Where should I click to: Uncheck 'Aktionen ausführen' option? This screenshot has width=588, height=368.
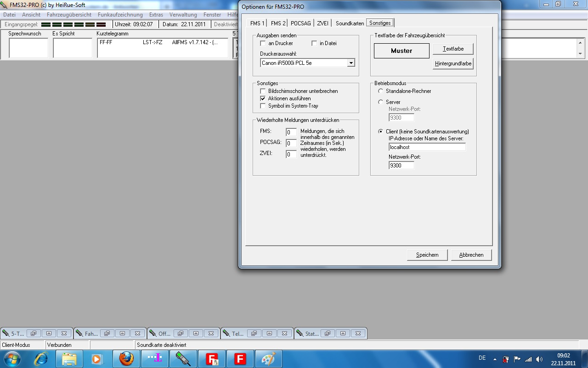pyautogui.click(x=263, y=98)
